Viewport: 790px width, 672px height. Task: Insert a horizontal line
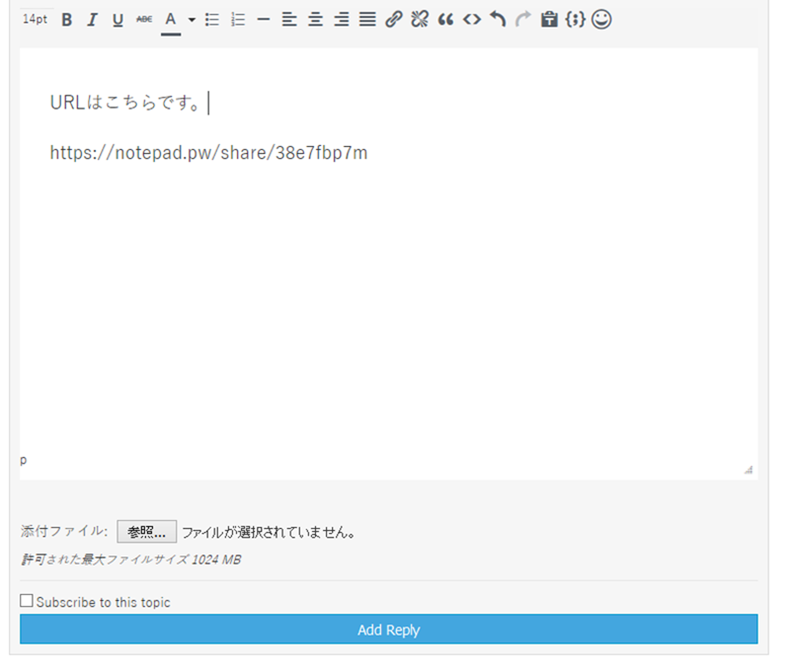click(x=263, y=20)
